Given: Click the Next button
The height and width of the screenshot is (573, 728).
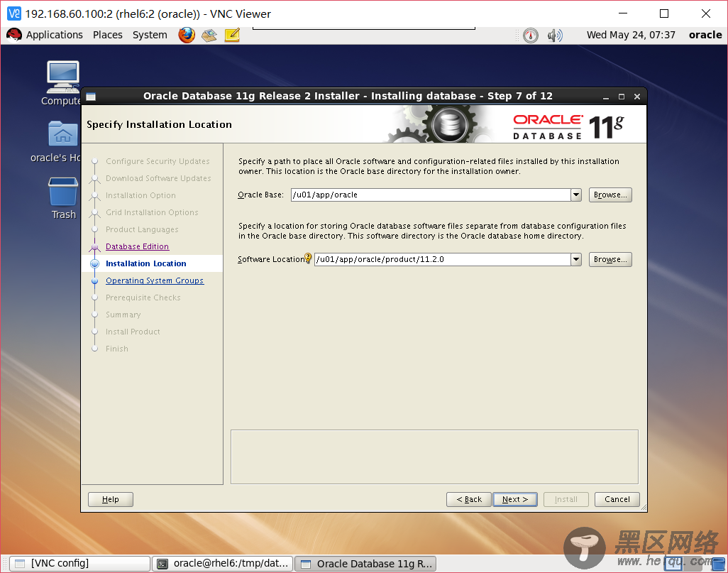Looking at the screenshot, I should [515, 499].
